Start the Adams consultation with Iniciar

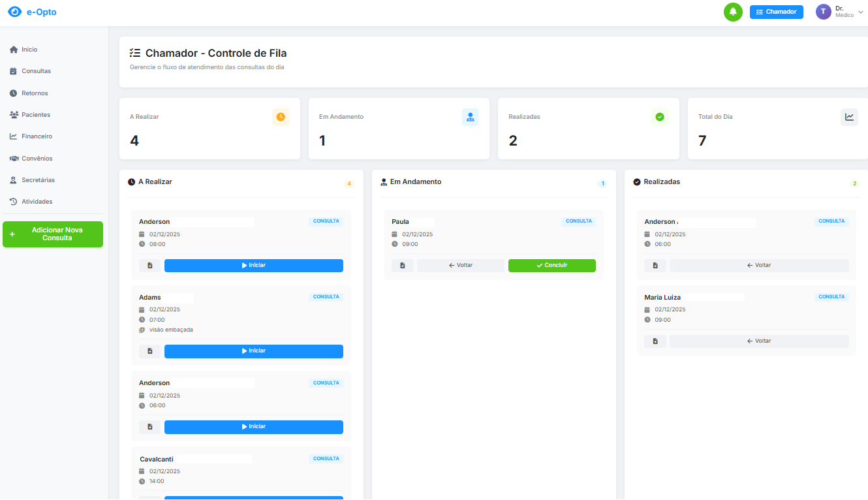click(253, 351)
